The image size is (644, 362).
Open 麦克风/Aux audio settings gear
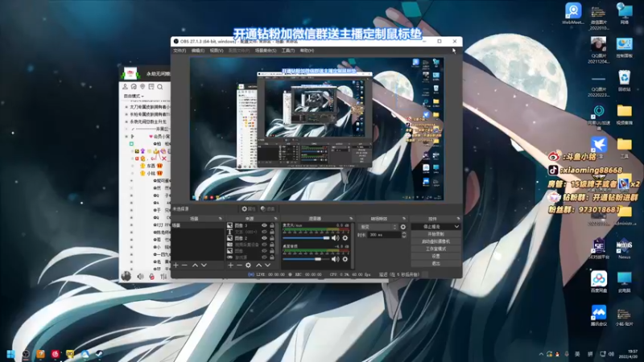point(345,238)
